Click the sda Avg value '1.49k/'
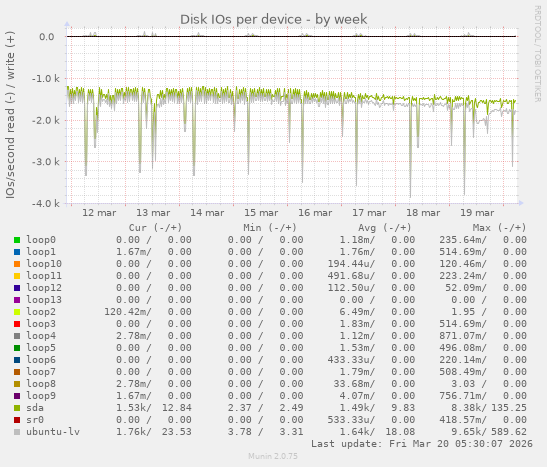Screen dimensions: 547x467 coord(357,407)
